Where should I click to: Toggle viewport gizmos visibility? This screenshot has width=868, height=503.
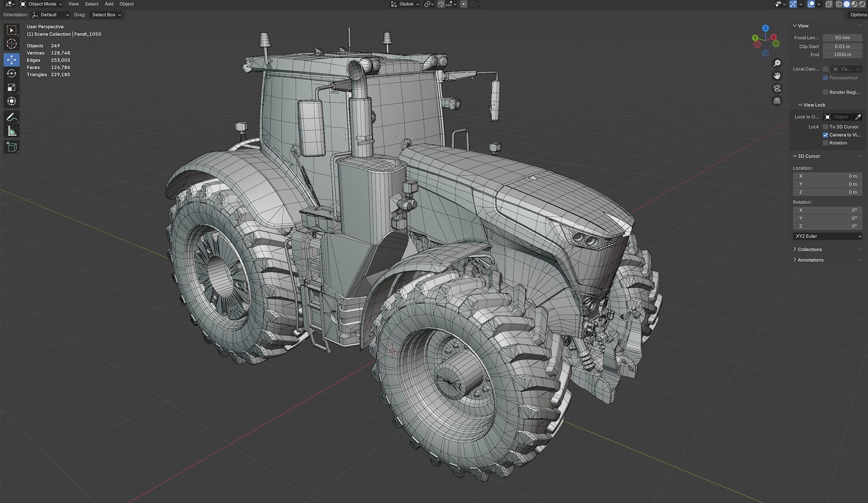793,4
